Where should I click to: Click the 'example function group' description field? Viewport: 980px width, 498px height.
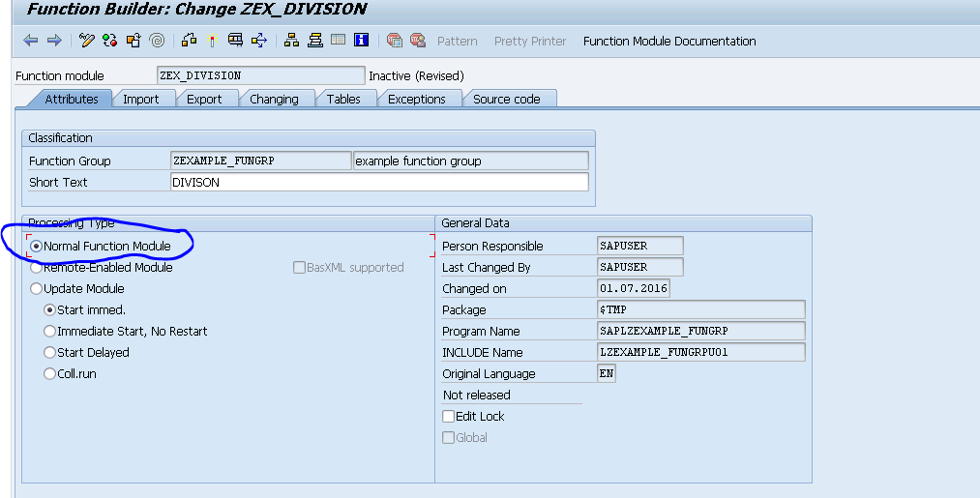coord(470,161)
